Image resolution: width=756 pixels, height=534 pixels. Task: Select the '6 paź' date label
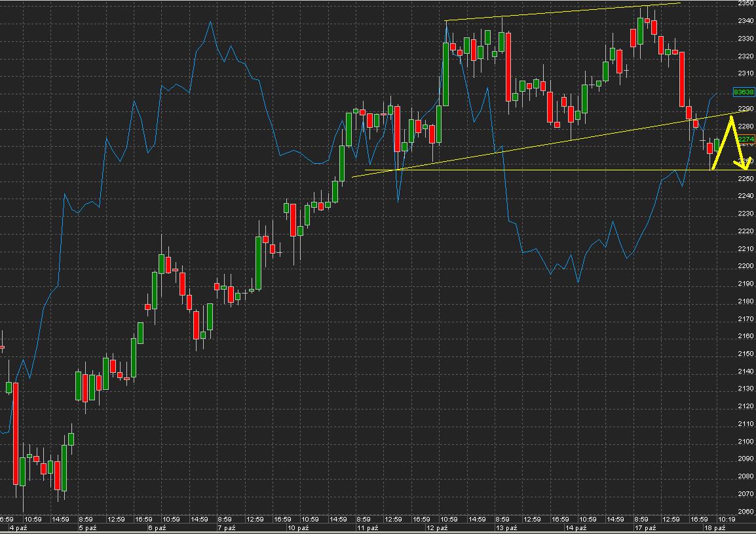coord(157,528)
